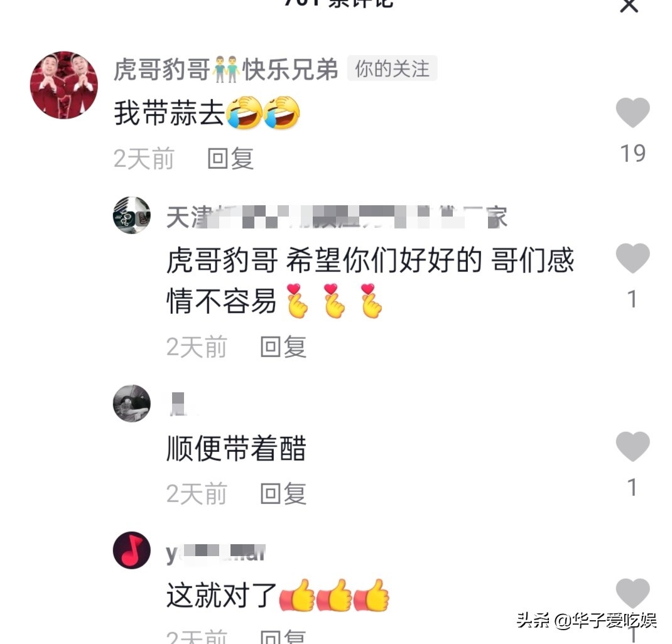Like the comment 我带蒜去

click(x=632, y=112)
